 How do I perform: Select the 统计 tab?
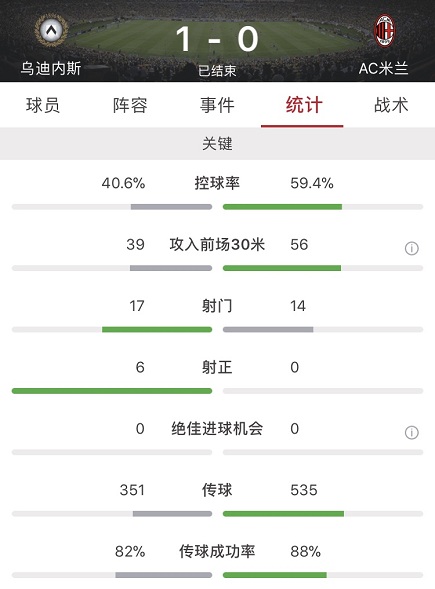pos(304,105)
